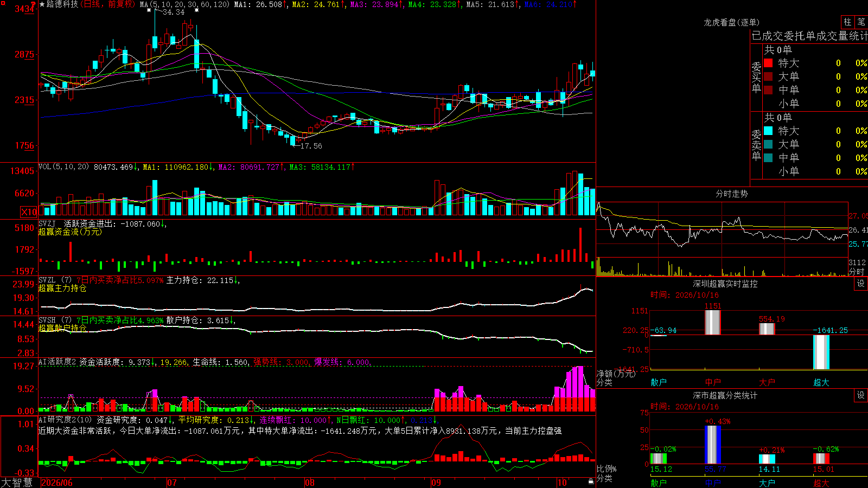Select the 09 month marker on timeline
Image resolution: width=868 pixels, height=488 pixels.
point(436,483)
